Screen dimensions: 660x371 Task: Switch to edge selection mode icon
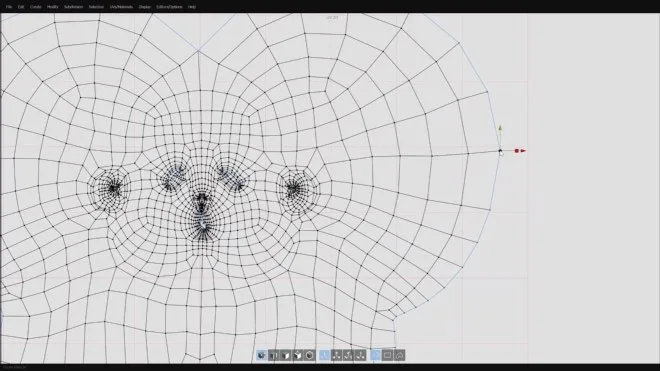tap(285, 355)
